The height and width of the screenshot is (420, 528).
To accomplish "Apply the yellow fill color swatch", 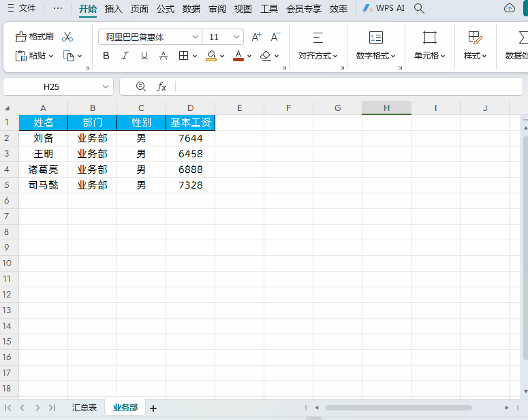I will click(x=211, y=56).
